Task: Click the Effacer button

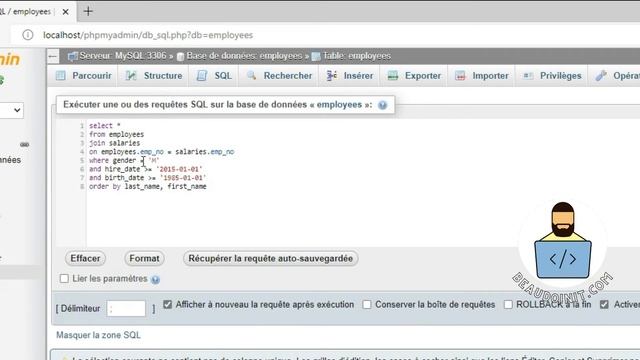Action: [x=85, y=258]
